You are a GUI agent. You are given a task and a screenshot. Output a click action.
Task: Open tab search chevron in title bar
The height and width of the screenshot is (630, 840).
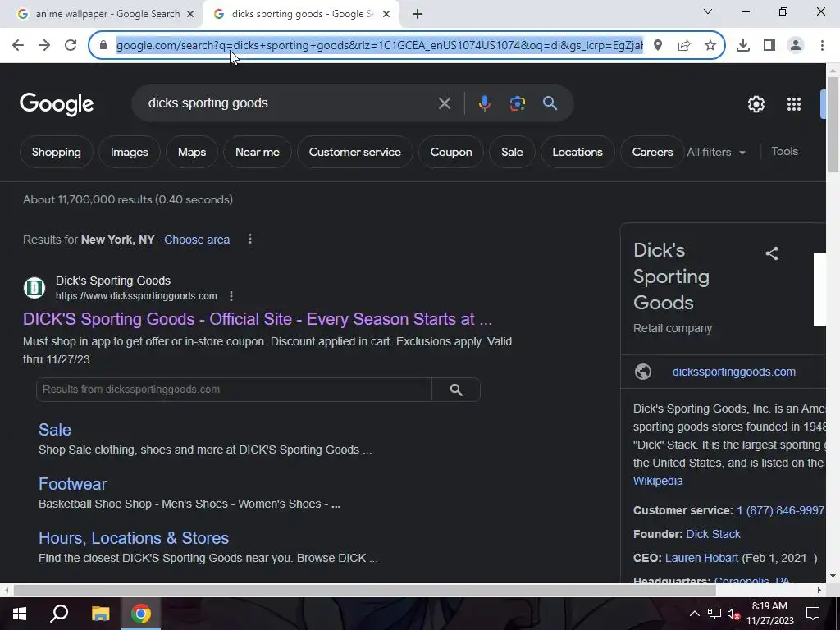tap(708, 11)
